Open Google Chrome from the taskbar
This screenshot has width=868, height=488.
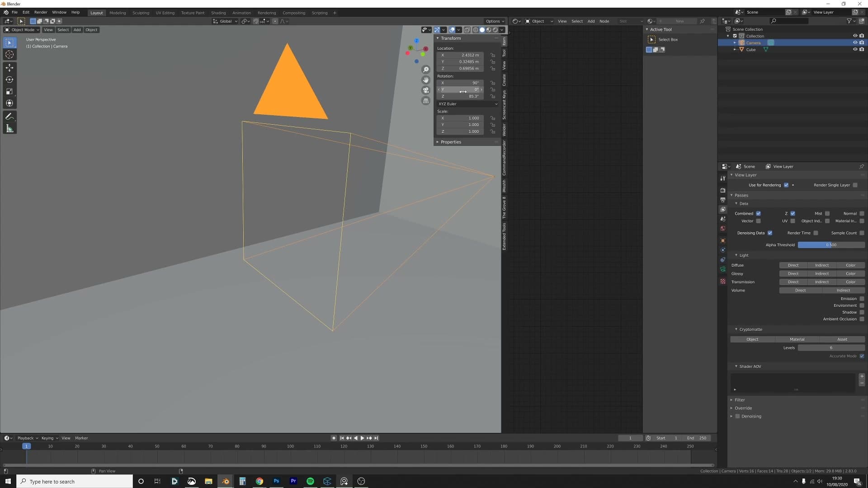(259, 481)
